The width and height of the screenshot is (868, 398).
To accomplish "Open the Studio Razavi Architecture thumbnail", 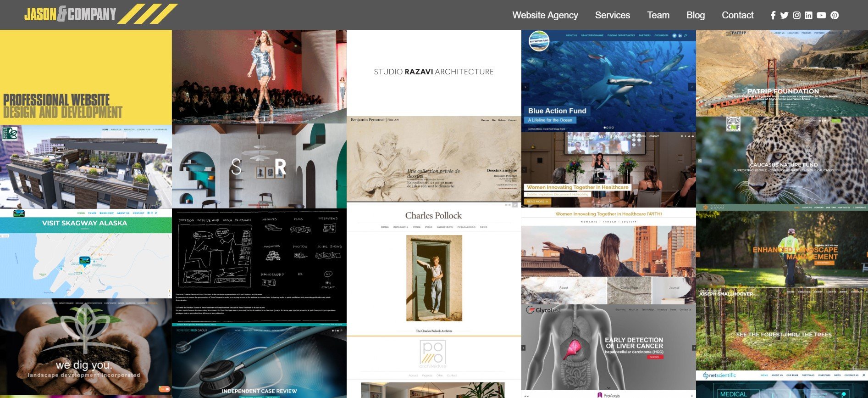I will pyautogui.click(x=433, y=72).
